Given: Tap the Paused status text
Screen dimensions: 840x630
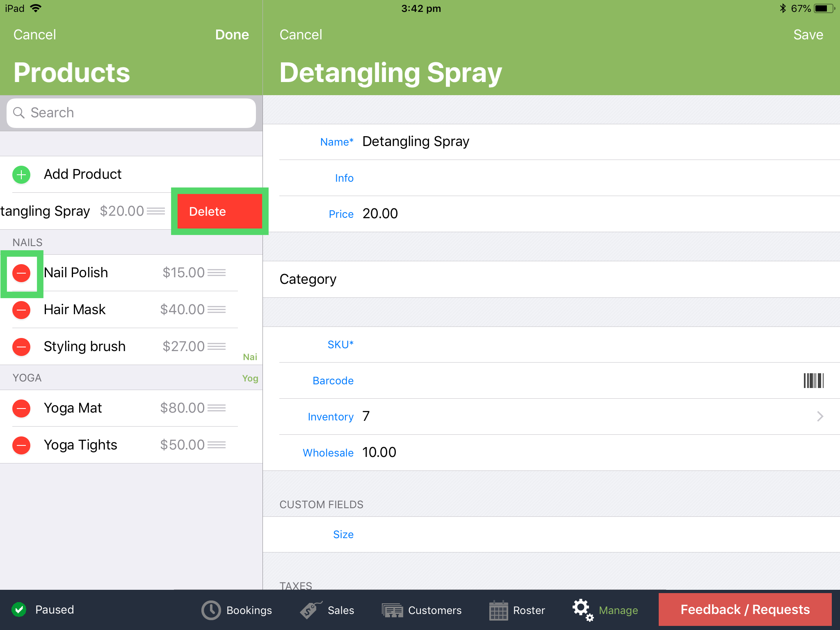Looking at the screenshot, I should coord(55,610).
